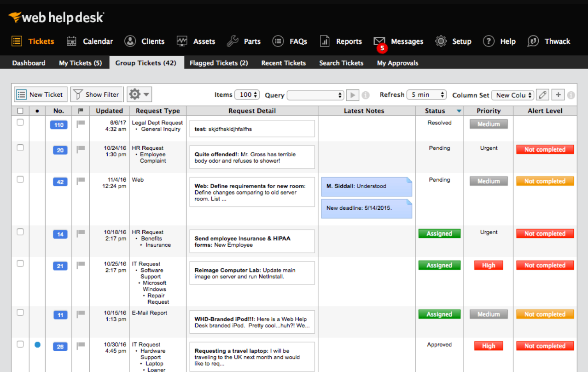Screen dimensions: 588x372
Task: Toggle the select-all tickets checkbox
Action: pyautogui.click(x=20, y=111)
